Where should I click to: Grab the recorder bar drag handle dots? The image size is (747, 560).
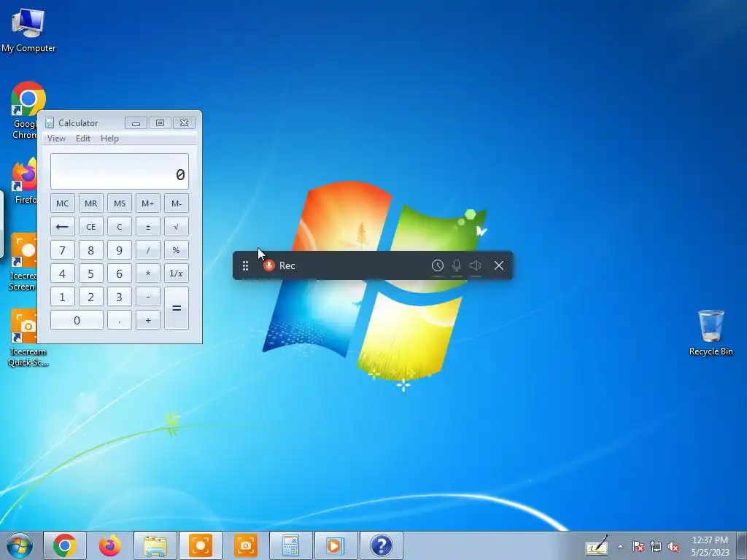click(245, 265)
